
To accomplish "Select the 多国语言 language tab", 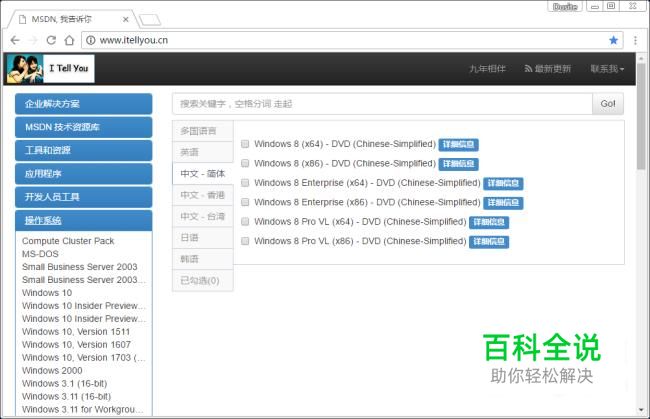I will pyautogui.click(x=203, y=131).
